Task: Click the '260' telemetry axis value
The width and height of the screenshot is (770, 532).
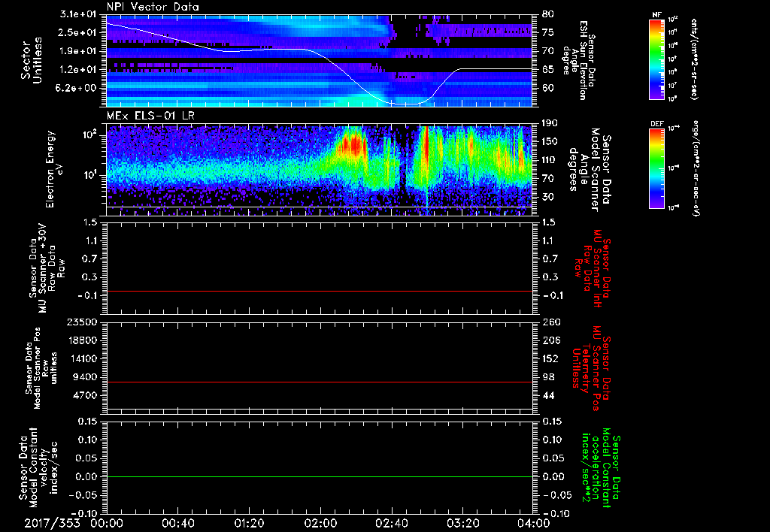Action: [551, 322]
